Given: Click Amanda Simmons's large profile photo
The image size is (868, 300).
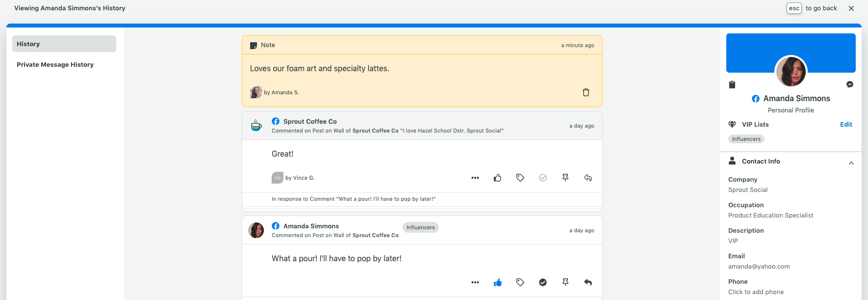Looking at the screenshot, I should (791, 71).
